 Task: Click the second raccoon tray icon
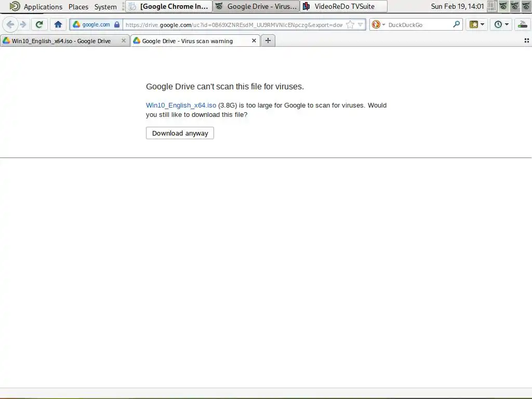point(515,6)
